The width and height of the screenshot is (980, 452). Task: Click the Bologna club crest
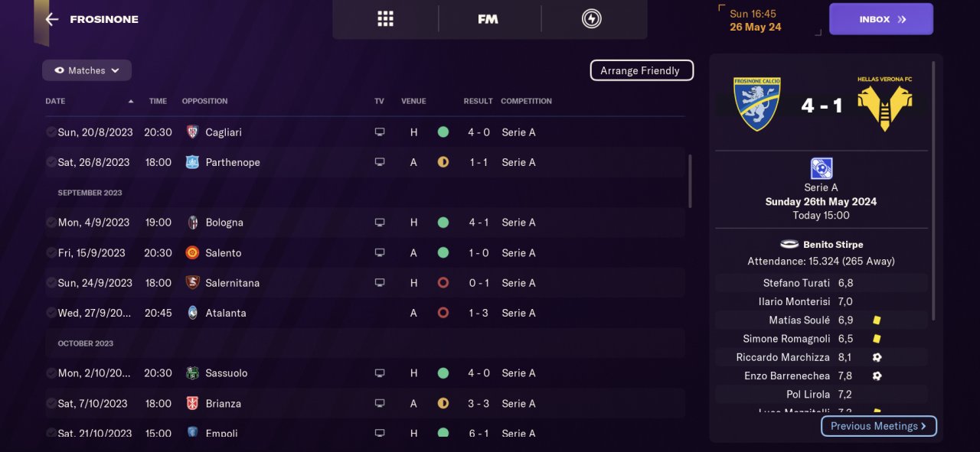pos(192,223)
